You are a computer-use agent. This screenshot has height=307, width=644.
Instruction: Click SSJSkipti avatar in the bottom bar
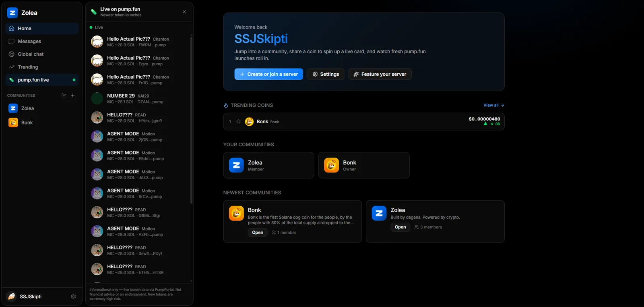point(12,297)
